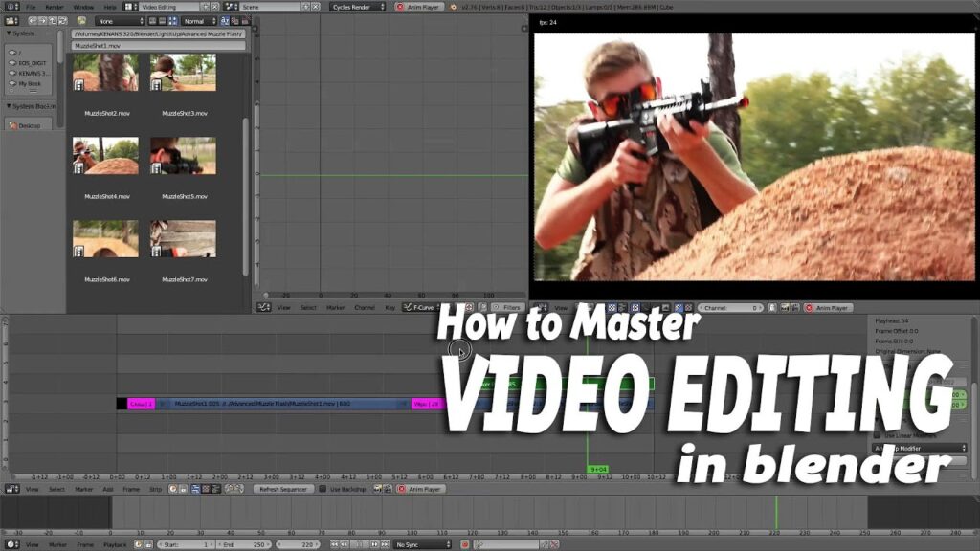This screenshot has width=980, height=551.
Task: Open the Cycles Render engine dropdown
Action: click(358, 7)
